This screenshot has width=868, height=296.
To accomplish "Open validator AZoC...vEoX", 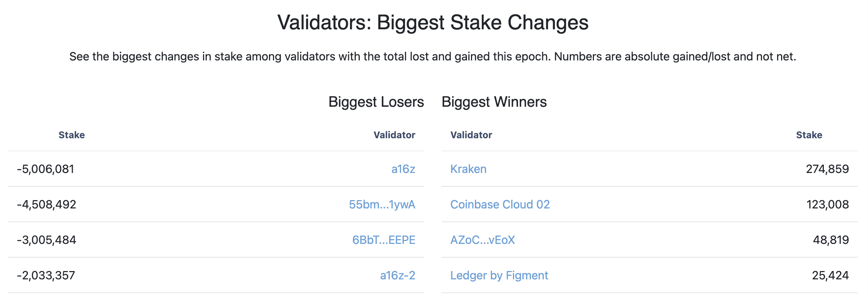I will pyautogui.click(x=483, y=240).
